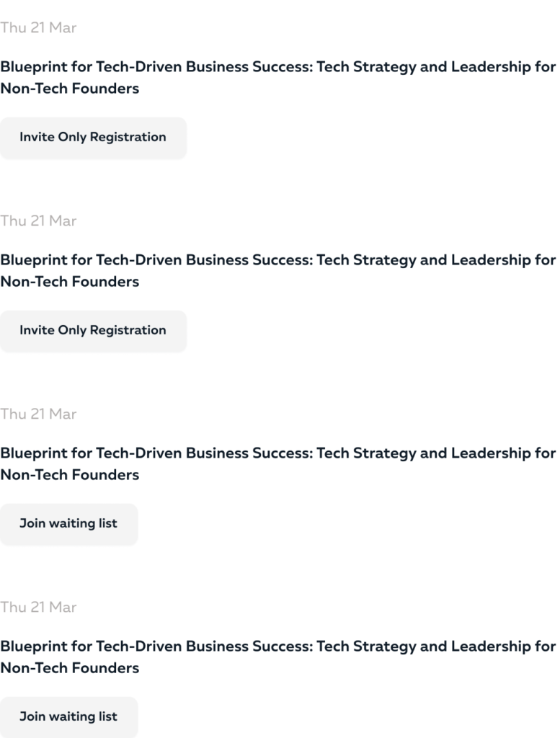The width and height of the screenshot is (560, 738).
Task: Click 'Non-Tech Founders' in the third event title
Action: point(69,475)
